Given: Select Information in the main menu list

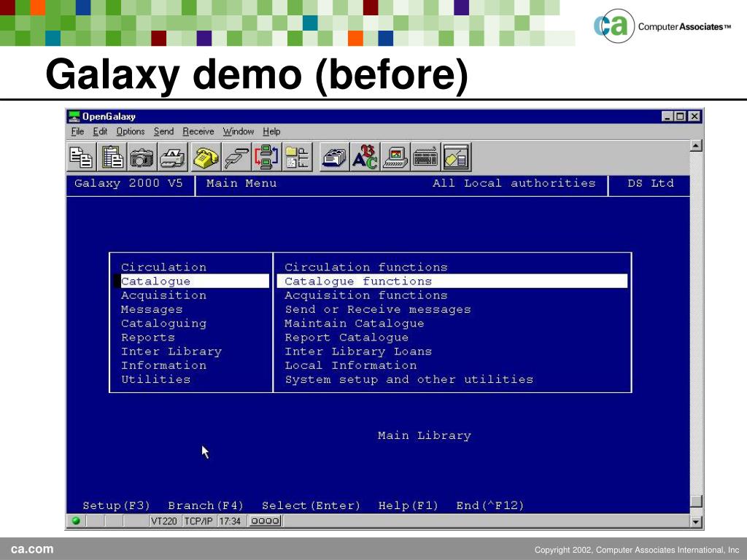Looking at the screenshot, I should coord(163,366).
